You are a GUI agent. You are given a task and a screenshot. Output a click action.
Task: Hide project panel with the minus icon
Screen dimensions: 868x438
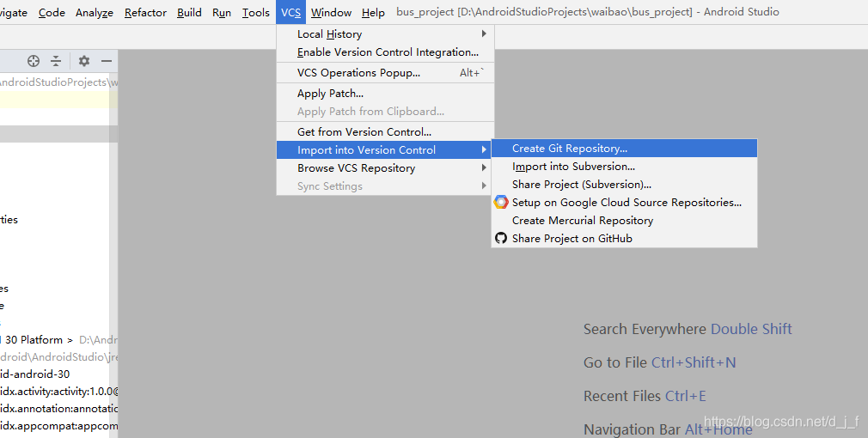(107, 61)
